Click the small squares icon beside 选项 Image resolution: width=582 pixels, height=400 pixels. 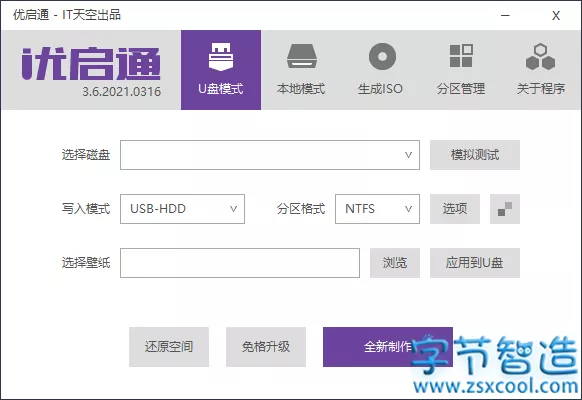[505, 209]
